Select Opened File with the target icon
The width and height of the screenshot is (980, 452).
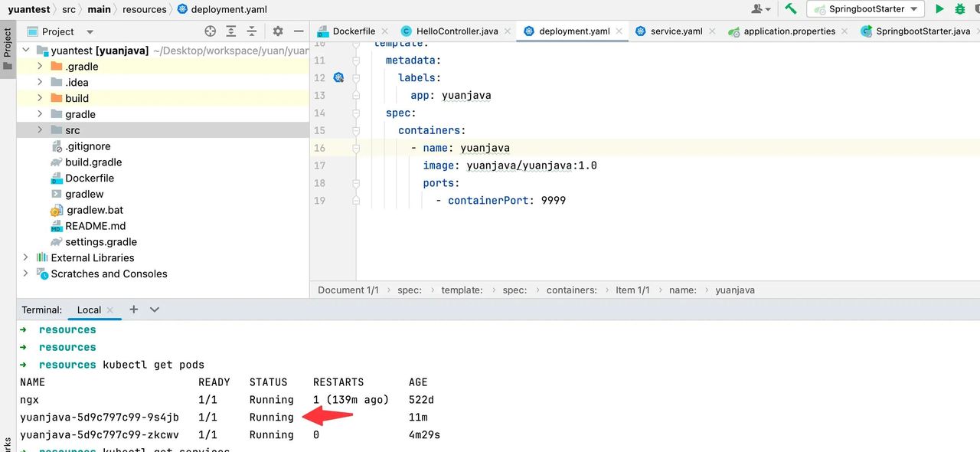point(210,31)
